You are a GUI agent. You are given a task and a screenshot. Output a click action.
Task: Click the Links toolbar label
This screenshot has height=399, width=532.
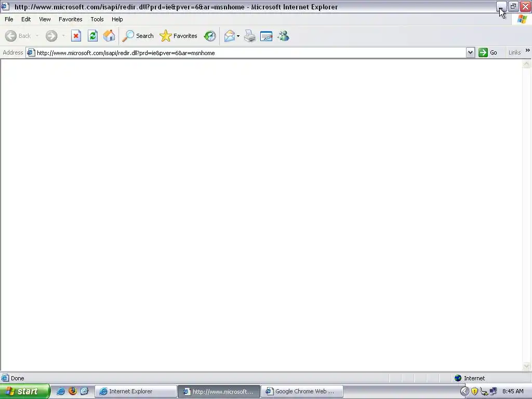pos(514,52)
